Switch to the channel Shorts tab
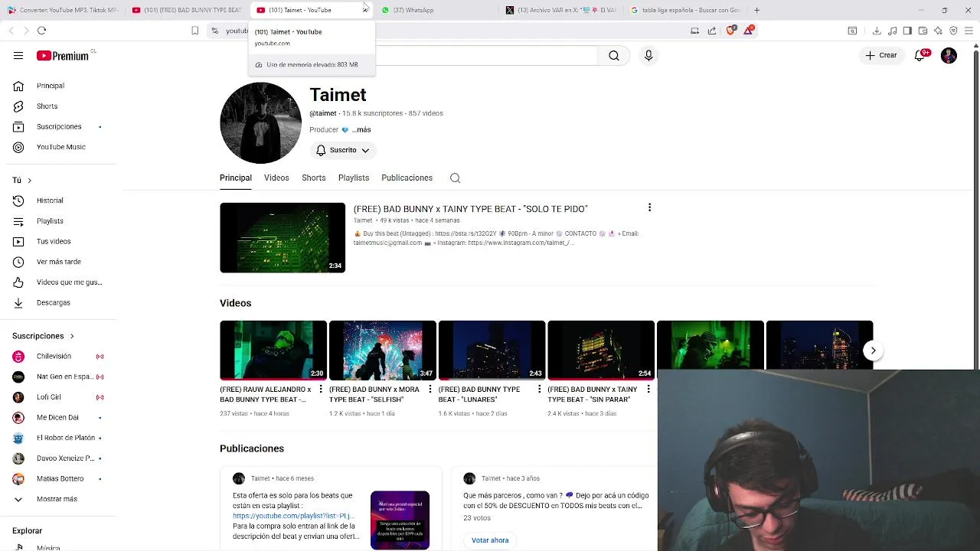Screen dimensions: 980x551 pyautogui.click(x=313, y=178)
